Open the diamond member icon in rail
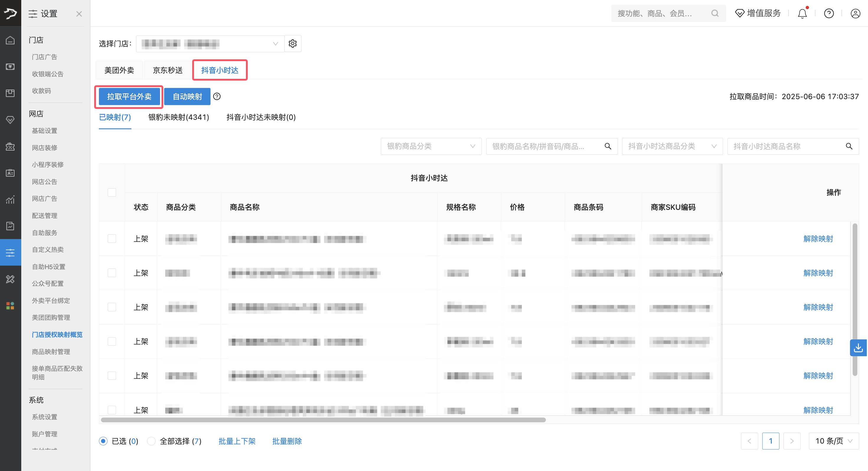The height and width of the screenshot is (471, 868). coord(10,120)
